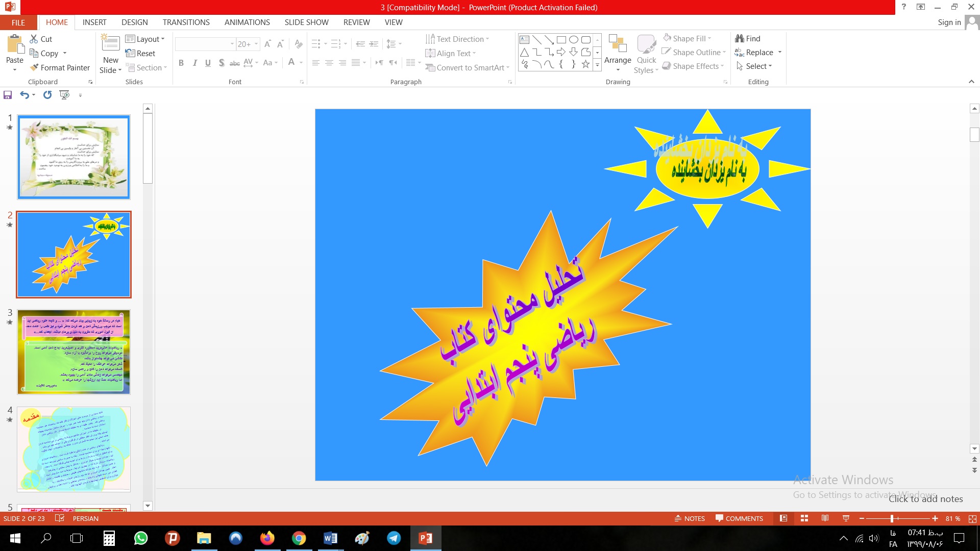Click the Undo arrow icon

24,95
